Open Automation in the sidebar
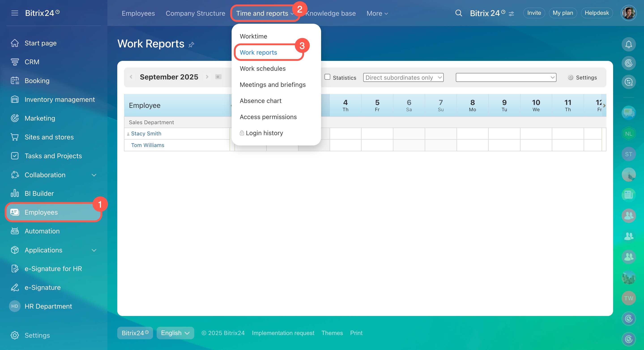Viewport: 644px width, 350px height. click(42, 231)
